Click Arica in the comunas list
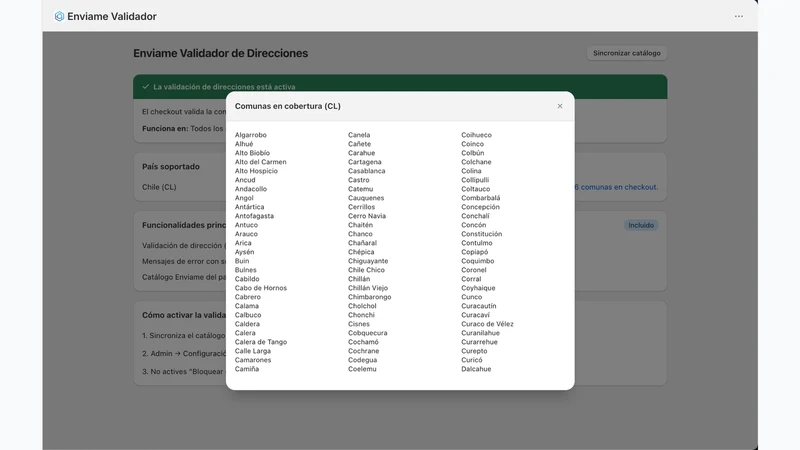Viewport: 800px width, 450px height. point(243,243)
